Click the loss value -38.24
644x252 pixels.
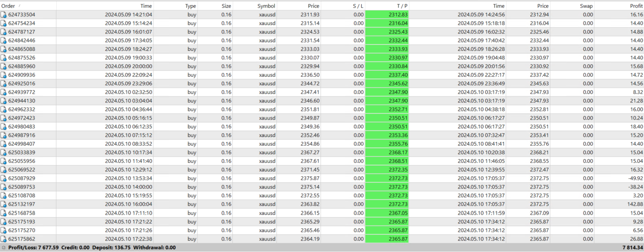pyautogui.click(x=636, y=187)
